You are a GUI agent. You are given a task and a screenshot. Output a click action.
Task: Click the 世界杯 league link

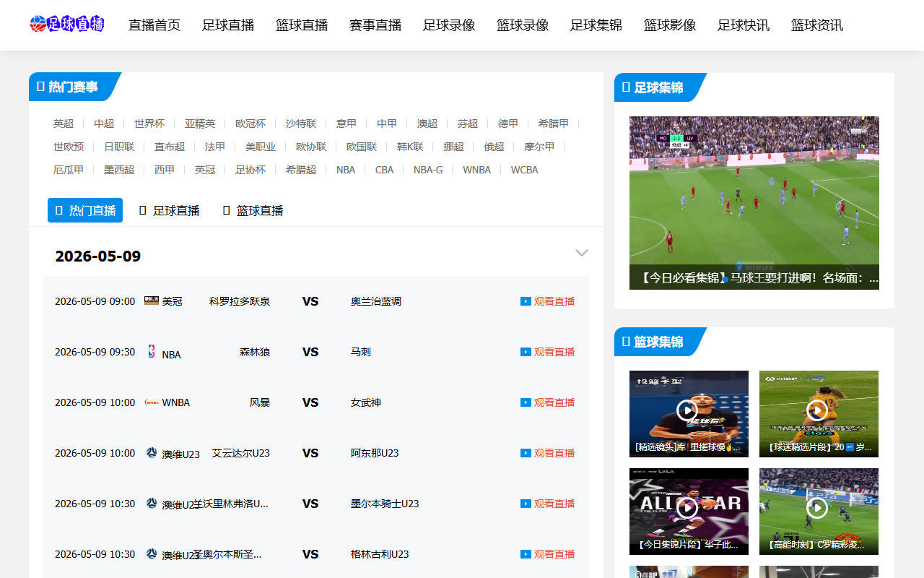[x=149, y=124]
